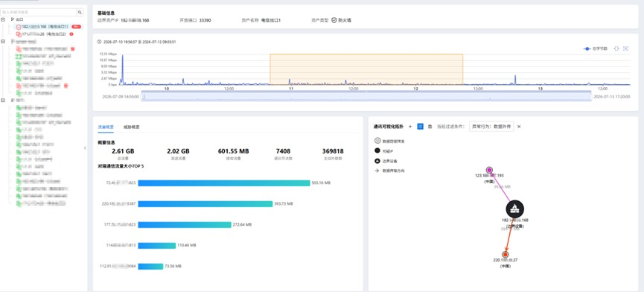Image resolution: width=644 pixels, height=292 pixels.
Task: Click the magenta 123.x.x.193 node
Action: (489, 170)
